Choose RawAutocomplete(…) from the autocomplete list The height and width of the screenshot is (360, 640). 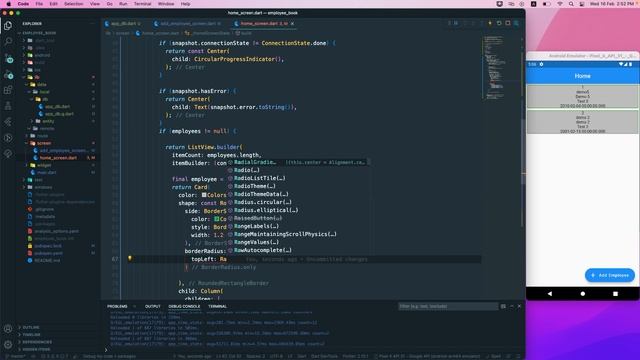(299, 250)
